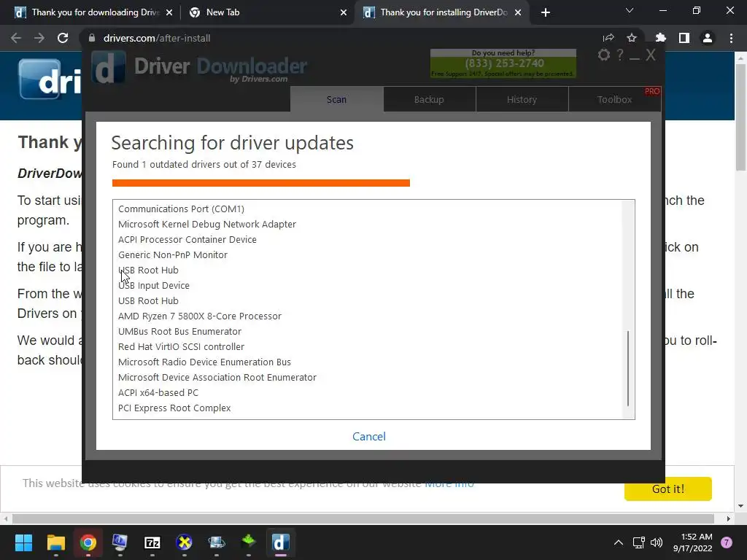747x560 pixels.
Task: Open notification center badge 7
Action: point(727,542)
